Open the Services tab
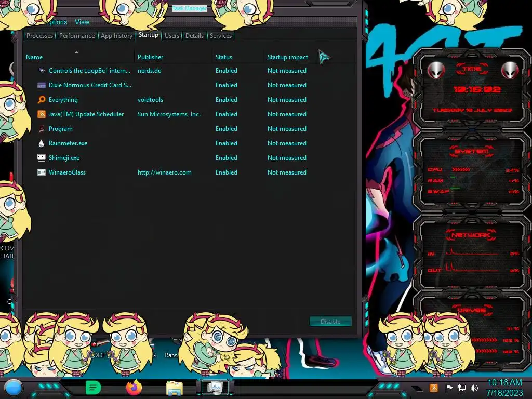Screen dimensions: 532x399 (x=220, y=36)
